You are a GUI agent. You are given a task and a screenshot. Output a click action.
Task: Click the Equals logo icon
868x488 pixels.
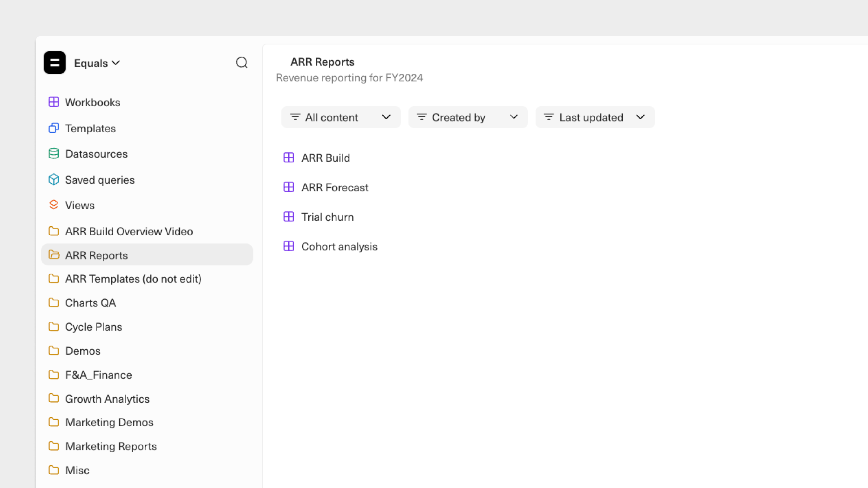(x=55, y=63)
